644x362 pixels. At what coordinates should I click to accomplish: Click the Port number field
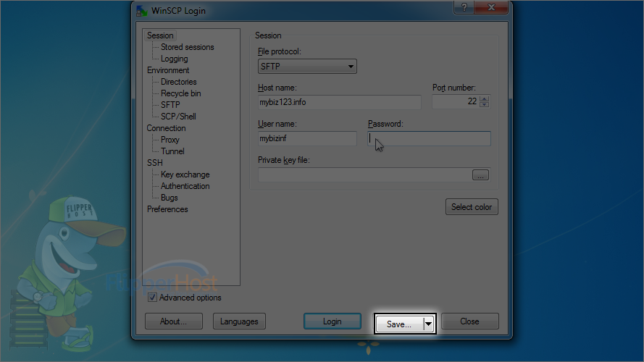[x=455, y=101]
